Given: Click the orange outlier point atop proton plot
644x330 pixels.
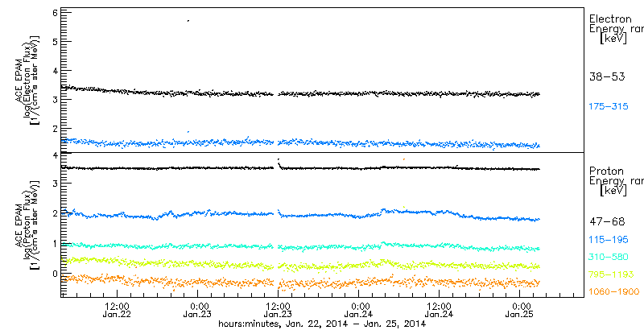Looking at the screenshot, I should pyautogui.click(x=404, y=159).
